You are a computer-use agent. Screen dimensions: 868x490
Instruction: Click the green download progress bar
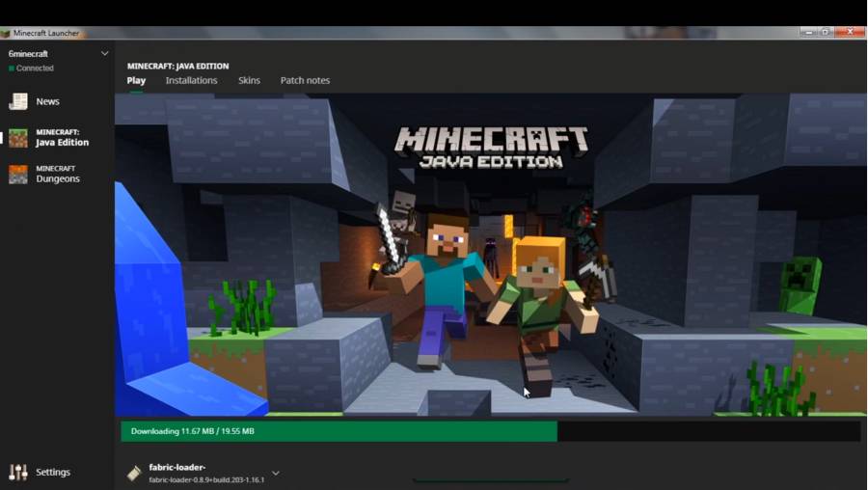(x=339, y=431)
